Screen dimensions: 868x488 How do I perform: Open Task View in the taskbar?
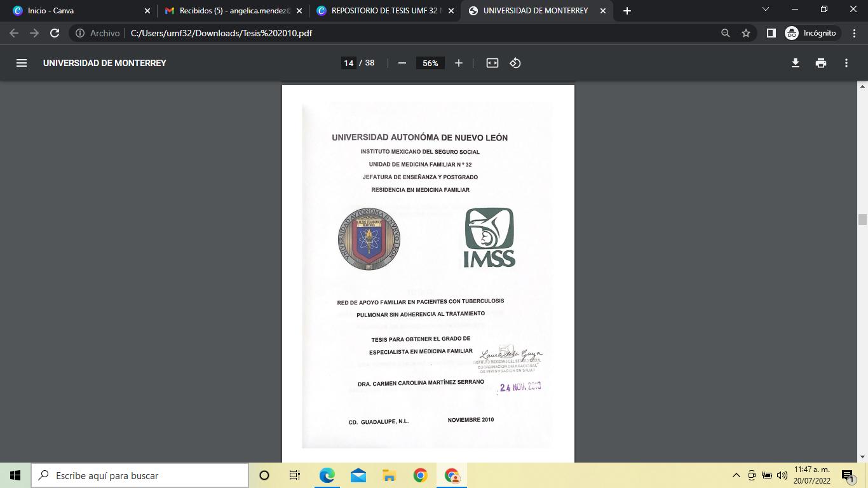(x=295, y=475)
